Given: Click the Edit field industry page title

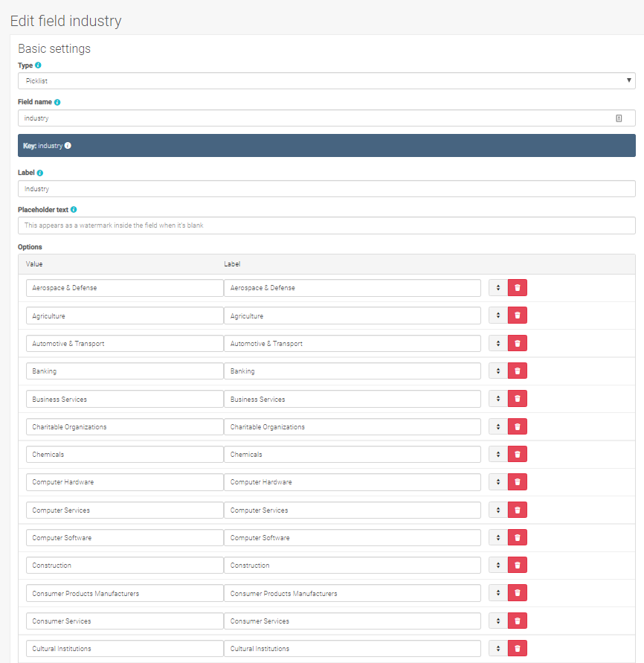Looking at the screenshot, I should 66,21.
